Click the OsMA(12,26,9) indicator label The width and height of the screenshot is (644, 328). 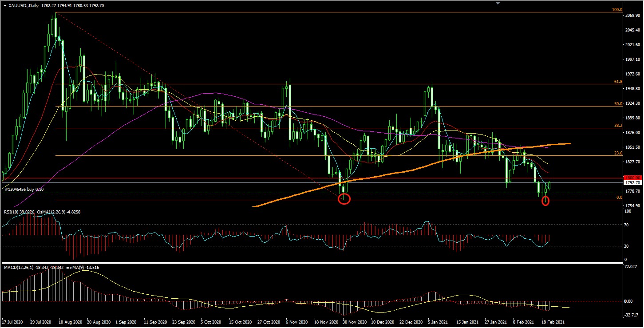tap(58, 212)
